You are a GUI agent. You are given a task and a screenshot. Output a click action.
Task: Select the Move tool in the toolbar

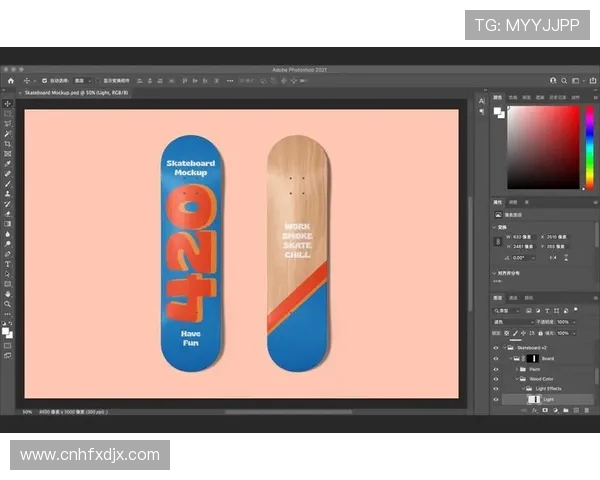8,103
